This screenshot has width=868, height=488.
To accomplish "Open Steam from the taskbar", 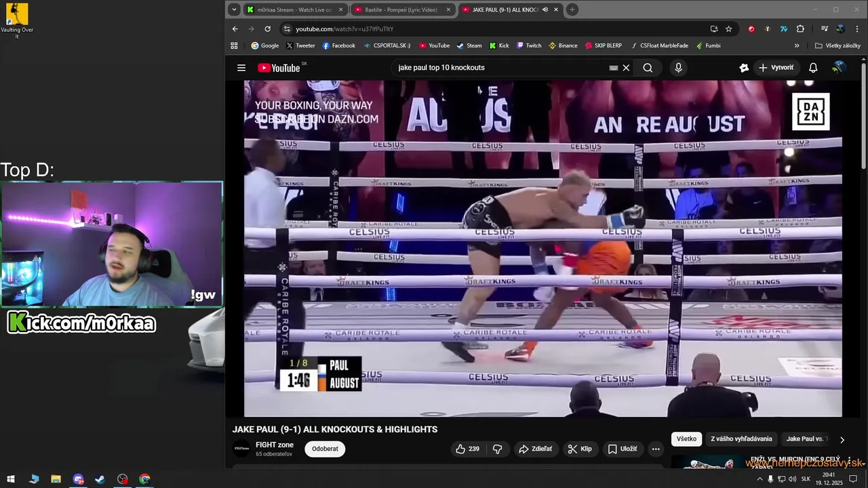I will 100,479.
